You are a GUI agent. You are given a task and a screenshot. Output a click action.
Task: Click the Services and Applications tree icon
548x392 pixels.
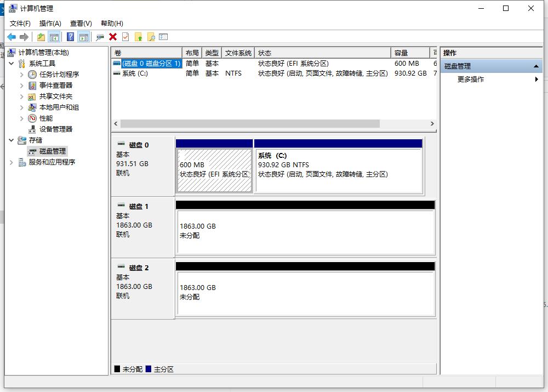[22, 162]
